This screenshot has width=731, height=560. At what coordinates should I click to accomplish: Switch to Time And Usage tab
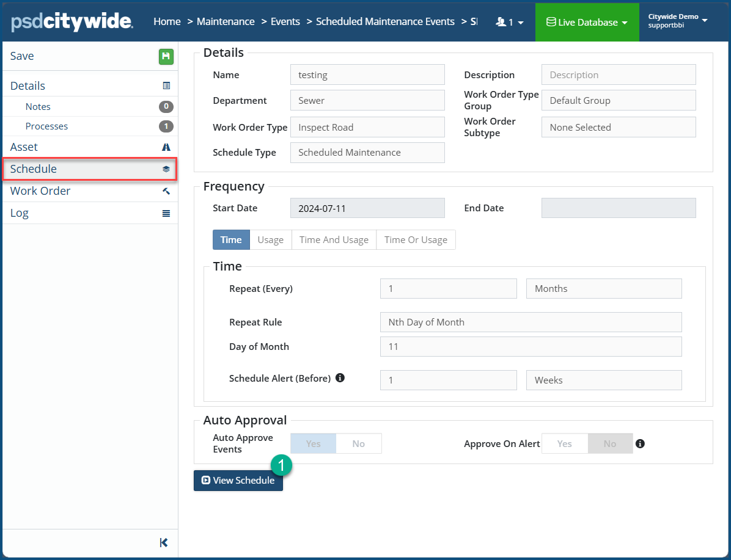pos(334,240)
